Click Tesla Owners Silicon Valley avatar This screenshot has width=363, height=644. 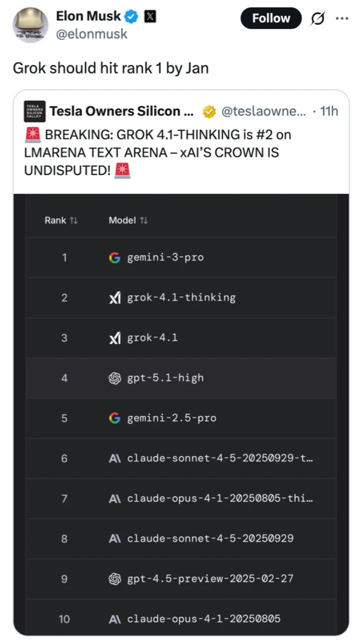[34, 111]
